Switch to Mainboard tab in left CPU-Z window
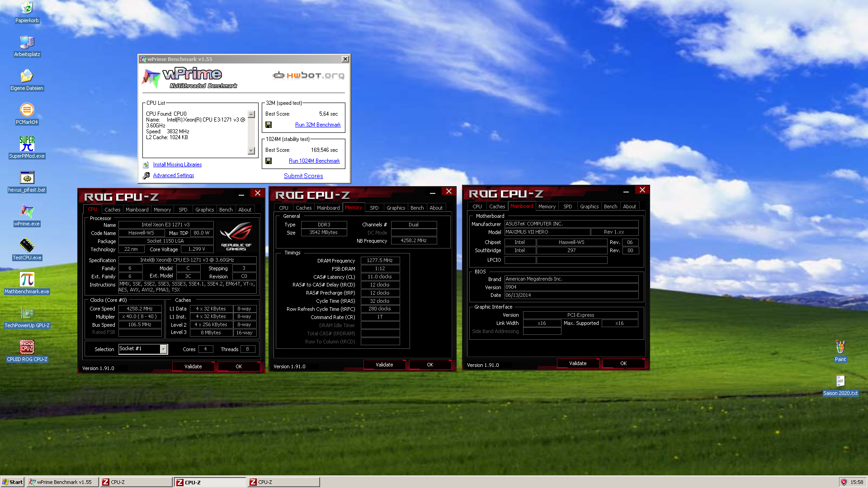Screen dimensions: 868x488 (137, 210)
